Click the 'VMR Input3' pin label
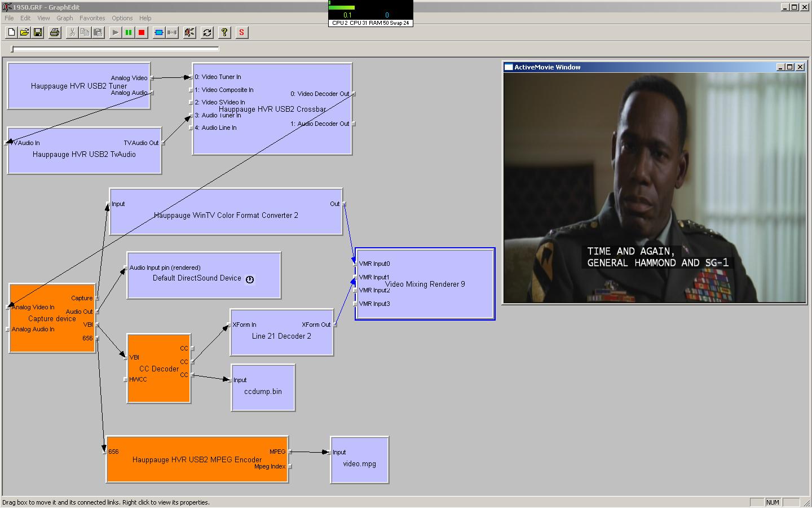Screen dimensions: 812x508 (374, 304)
